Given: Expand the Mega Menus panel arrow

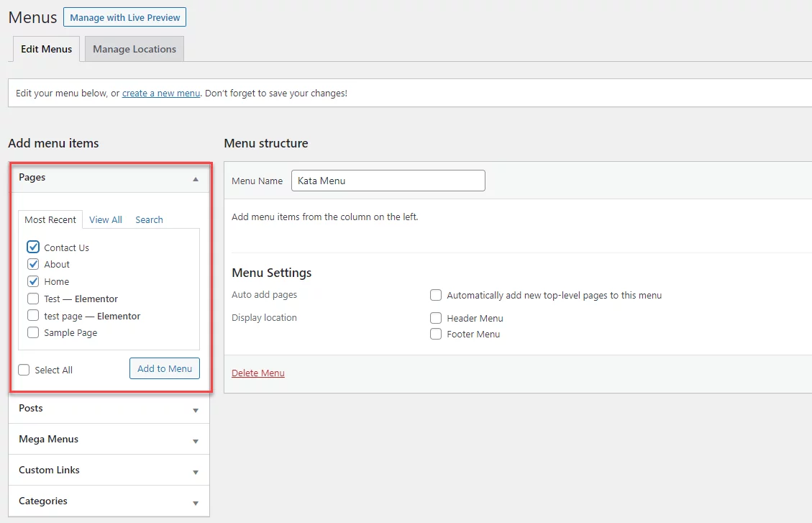Looking at the screenshot, I should (x=196, y=441).
